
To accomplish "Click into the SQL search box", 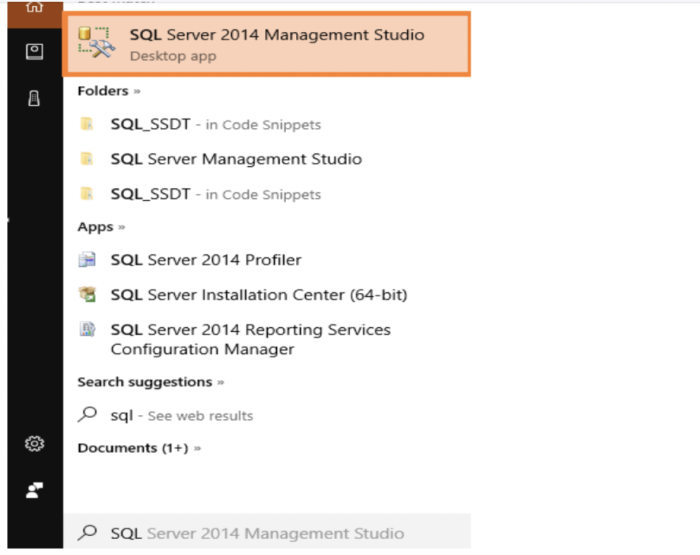I will [x=267, y=532].
